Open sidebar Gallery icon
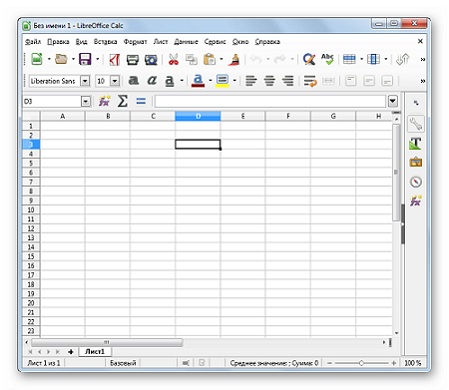The width and height of the screenshot is (449, 390). (416, 162)
